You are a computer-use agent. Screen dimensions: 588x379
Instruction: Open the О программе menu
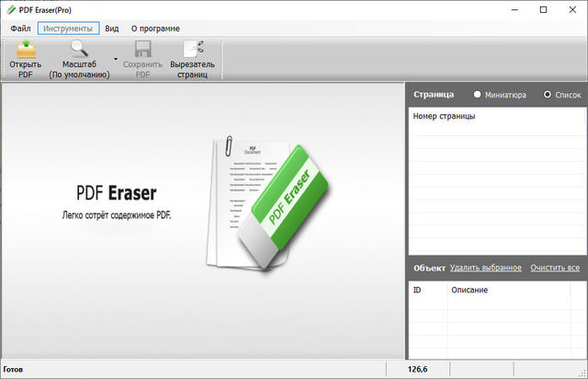click(155, 29)
